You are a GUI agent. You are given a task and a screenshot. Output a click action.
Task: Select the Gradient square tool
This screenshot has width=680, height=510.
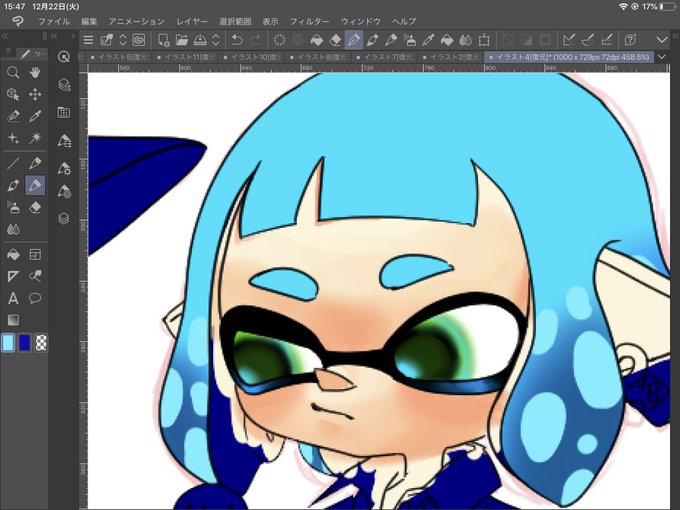[x=13, y=320]
